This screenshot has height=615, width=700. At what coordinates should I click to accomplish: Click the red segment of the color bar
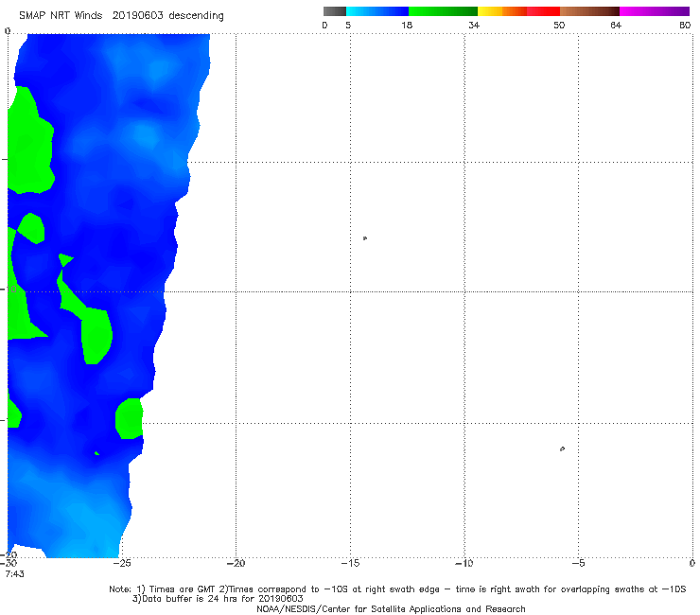click(543, 11)
